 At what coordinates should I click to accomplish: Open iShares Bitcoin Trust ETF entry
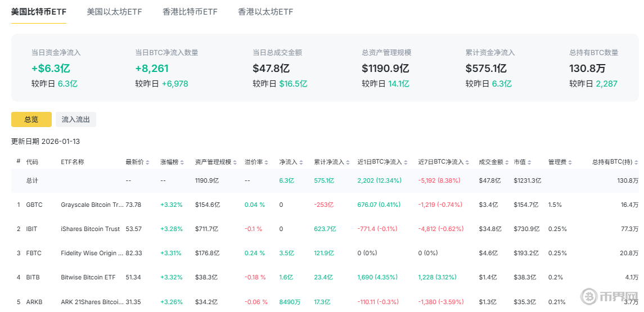coord(90,229)
